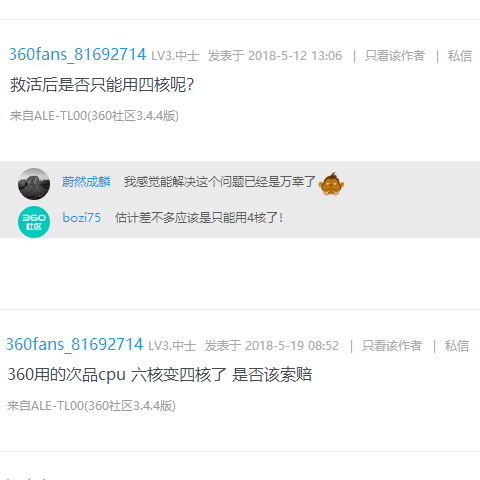Click the LV3.中士 badge on second post
Image resolution: width=480 pixels, height=480 pixels.
pyautogui.click(x=172, y=346)
